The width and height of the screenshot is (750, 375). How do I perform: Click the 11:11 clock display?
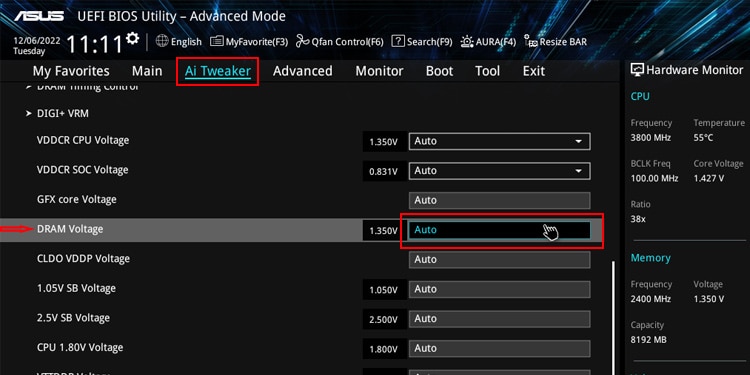95,44
